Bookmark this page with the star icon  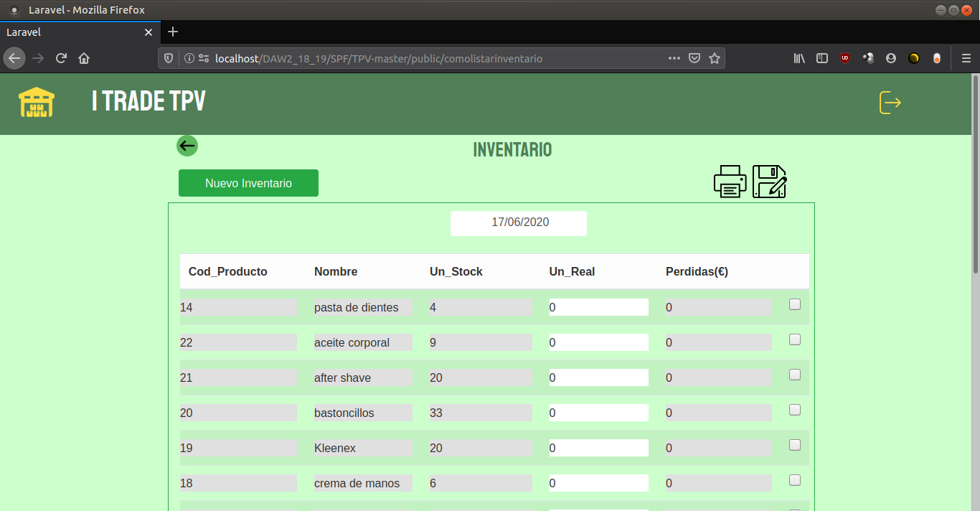(x=714, y=58)
